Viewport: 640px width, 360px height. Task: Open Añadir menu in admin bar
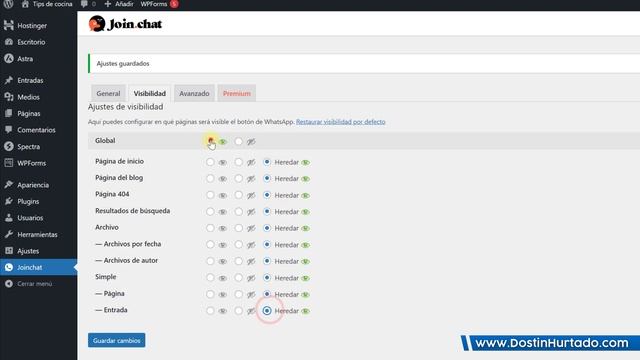pos(124,4)
